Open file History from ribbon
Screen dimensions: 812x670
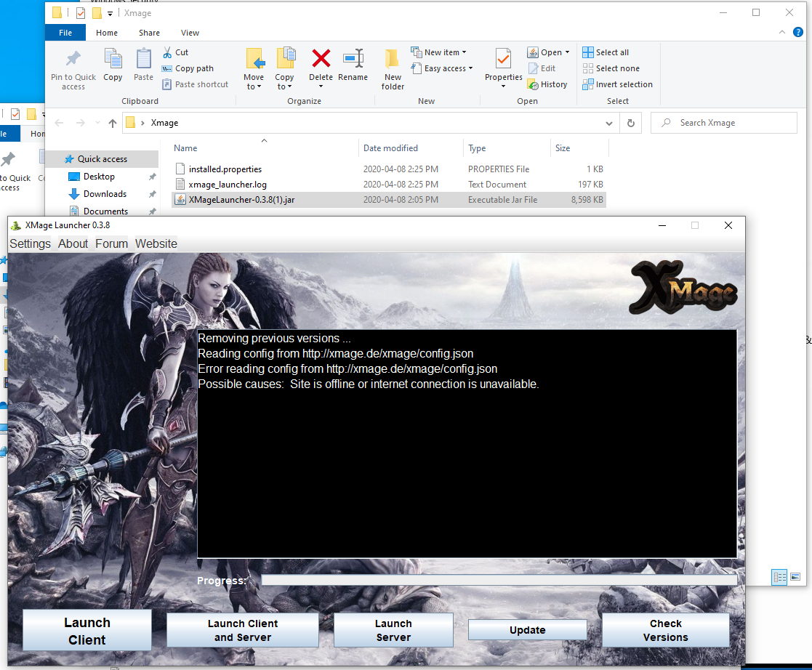click(547, 84)
